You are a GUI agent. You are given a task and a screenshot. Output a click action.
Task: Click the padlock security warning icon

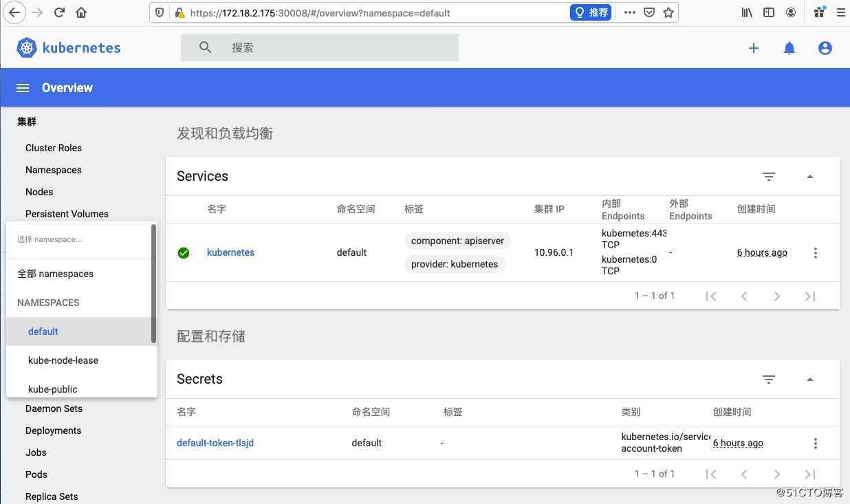pyautogui.click(x=179, y=12)
